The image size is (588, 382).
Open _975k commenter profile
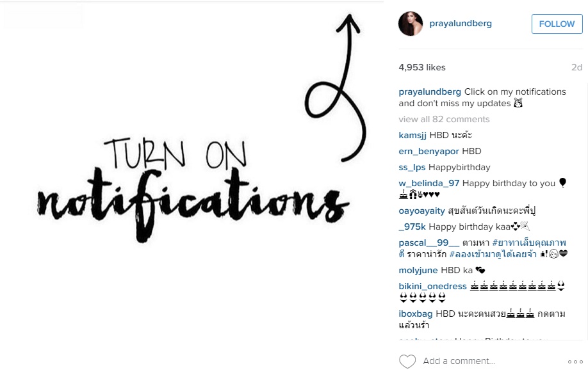pyautogui.click(x=412, y=227)
